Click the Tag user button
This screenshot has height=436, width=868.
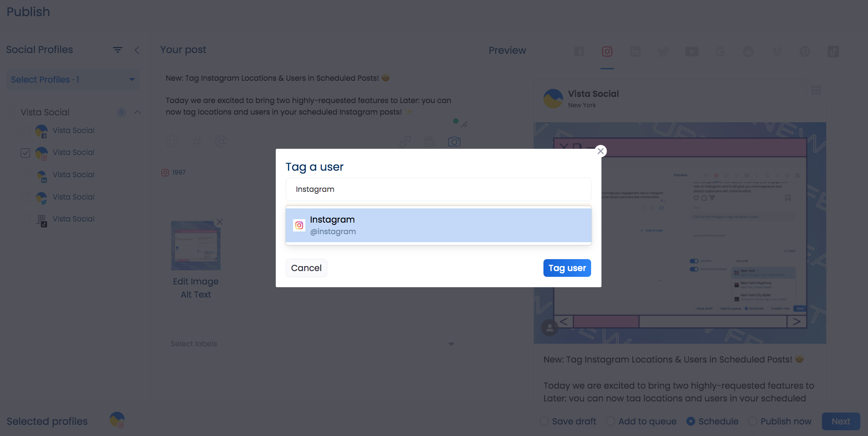pos(567,268)
